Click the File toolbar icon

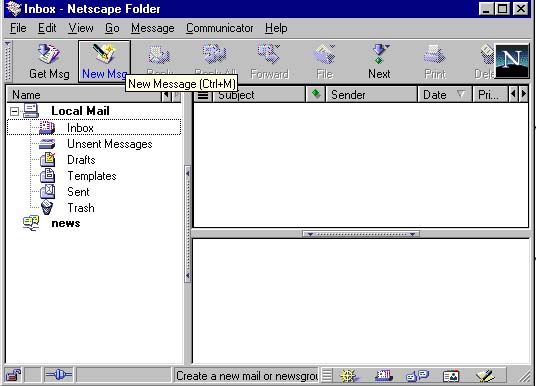(x=324, y=62)
